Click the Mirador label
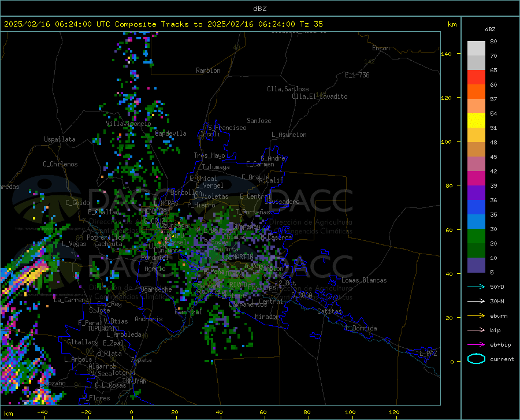The height and width of the screenshot is (420, 520). coord(267,317)
